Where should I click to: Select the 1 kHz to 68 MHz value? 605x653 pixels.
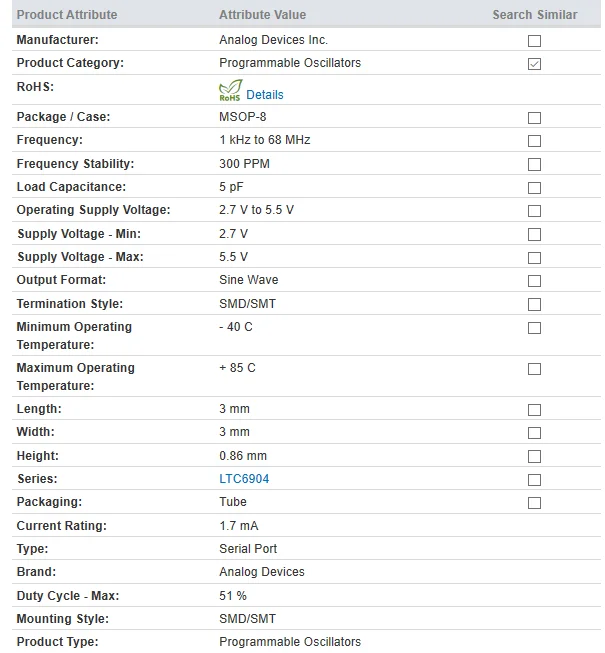click(265, 140)
